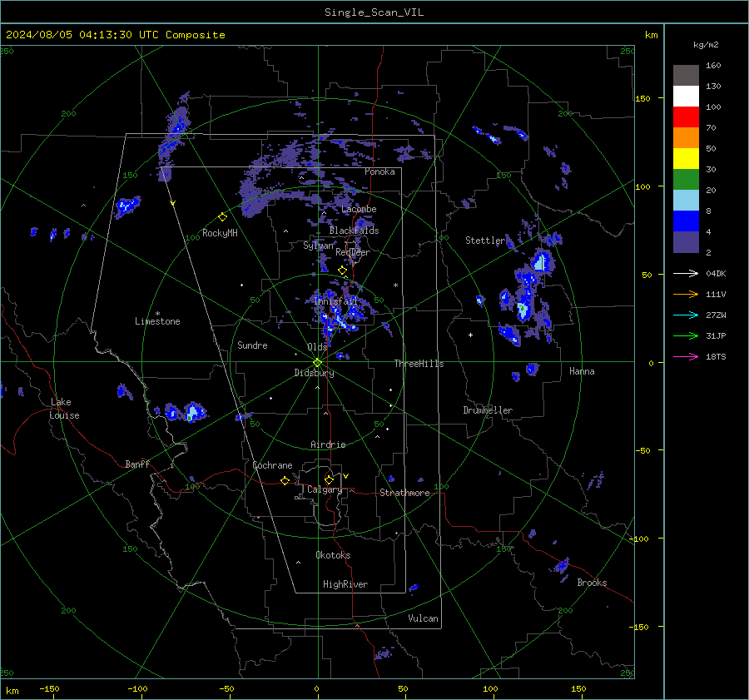Select the light blue 20 legend swatch

pyautogui.click(x=686, y=201)
